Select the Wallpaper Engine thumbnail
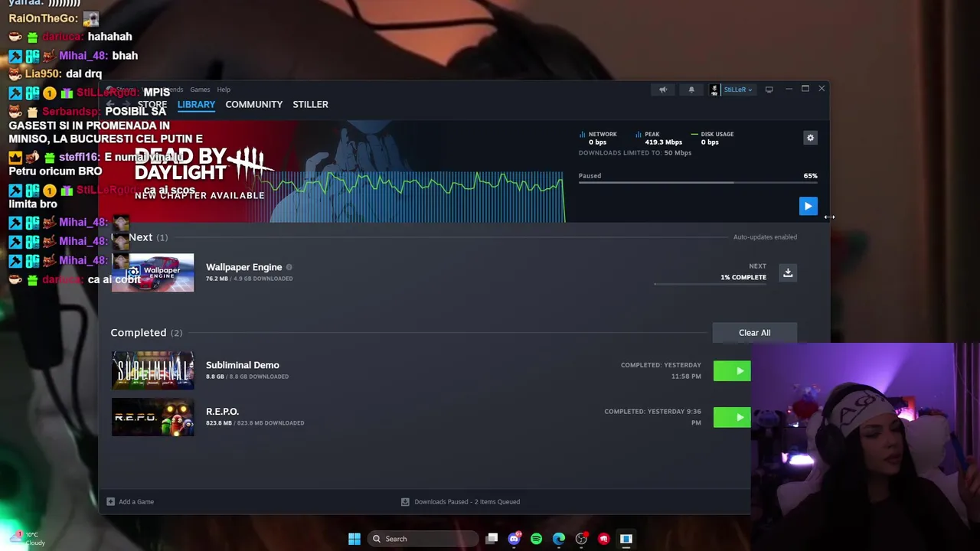Screen dimensions: 980x551 153,273
